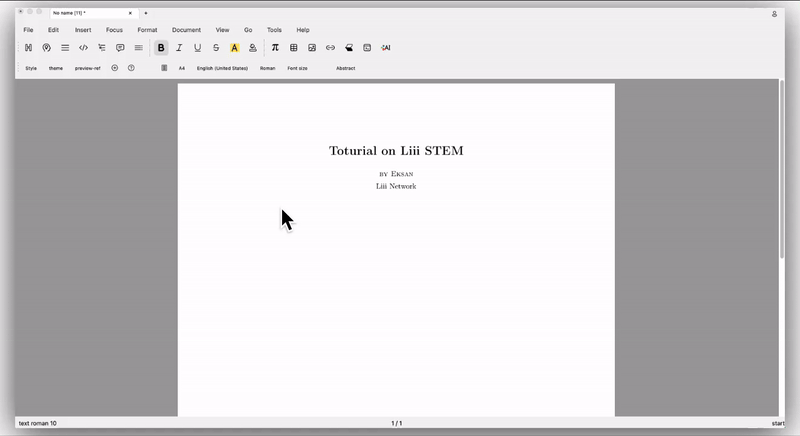
Task: Insert a math formula with the pi icon
Action: [275, 47]
